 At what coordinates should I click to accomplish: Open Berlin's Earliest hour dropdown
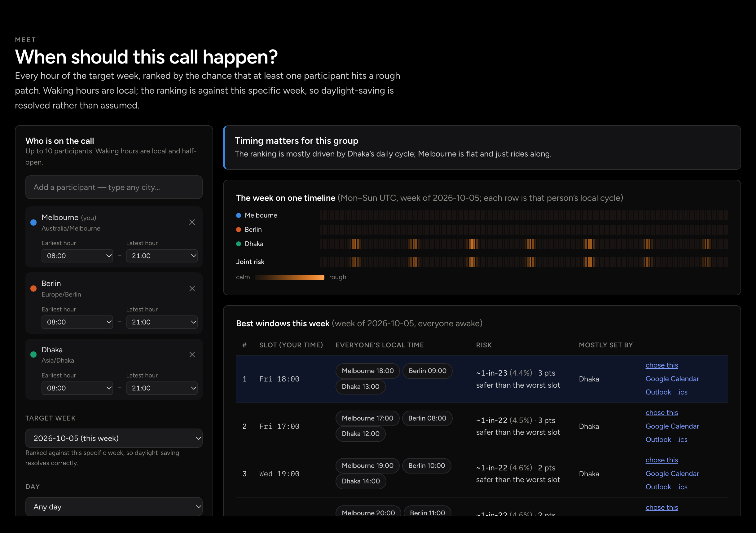[77, 322]
